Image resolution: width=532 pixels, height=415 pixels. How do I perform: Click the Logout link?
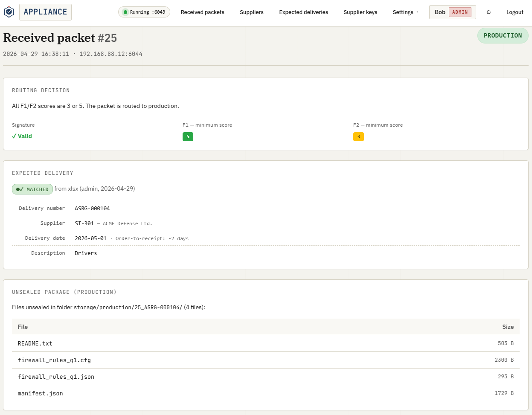515,12
